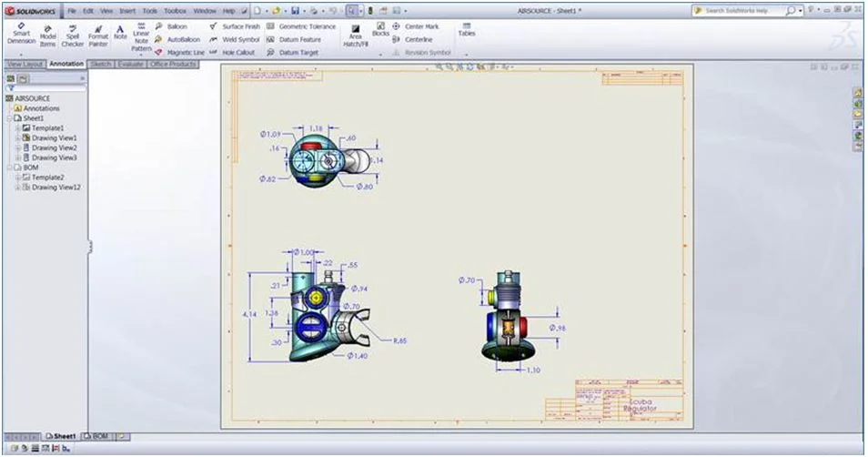Click the Area Hatch/Fill tool
868x457 pixels.
pyautogui.click(x=355, y=36)
